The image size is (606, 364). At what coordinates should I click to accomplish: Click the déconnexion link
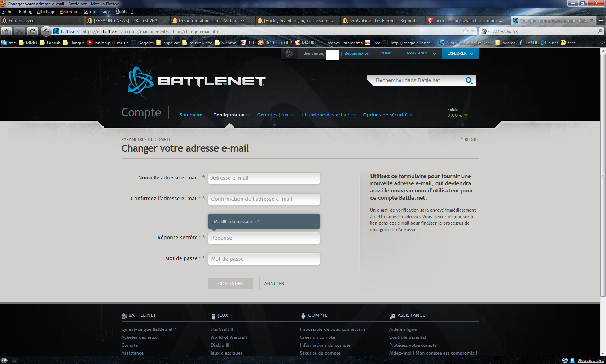pos(357,53)
